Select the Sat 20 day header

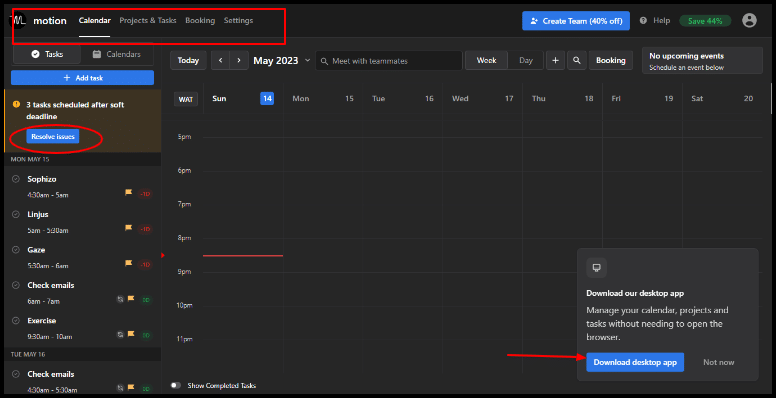[722, 99]
